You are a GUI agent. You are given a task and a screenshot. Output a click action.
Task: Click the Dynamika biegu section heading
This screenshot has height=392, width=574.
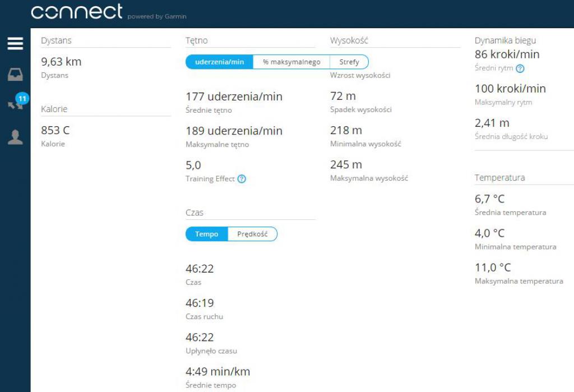coord(505,40)
